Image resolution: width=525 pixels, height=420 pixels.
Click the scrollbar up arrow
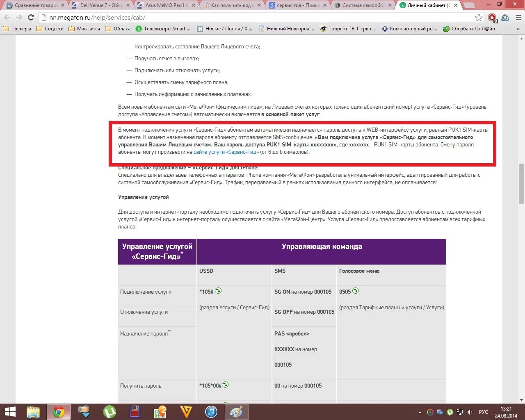[x=521, y=39]
